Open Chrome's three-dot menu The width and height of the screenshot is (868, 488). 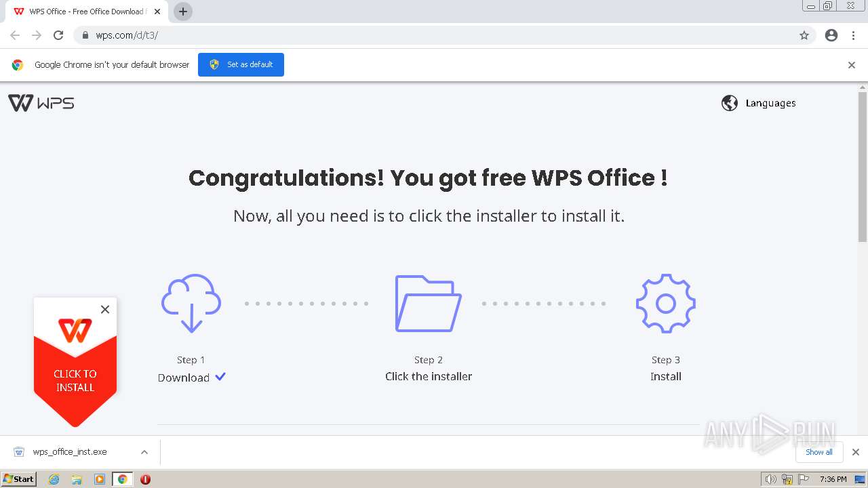click(x=854, y=35)
